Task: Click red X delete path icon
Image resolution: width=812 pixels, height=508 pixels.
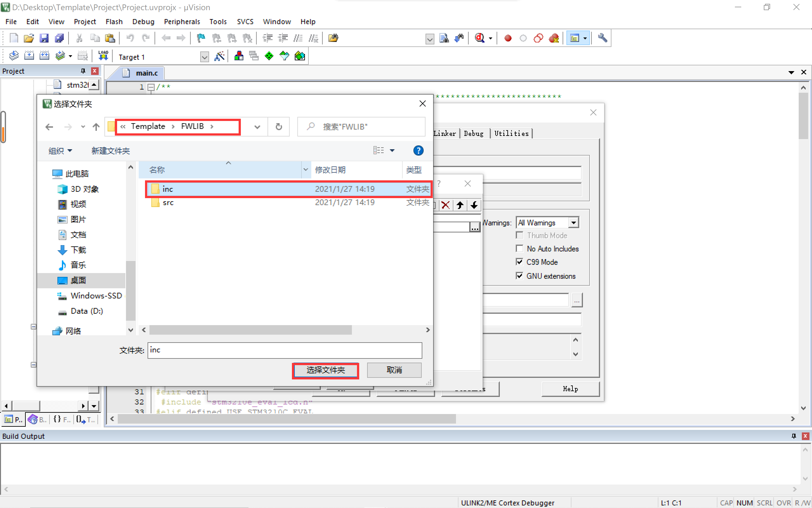Action: coord(446,205)
